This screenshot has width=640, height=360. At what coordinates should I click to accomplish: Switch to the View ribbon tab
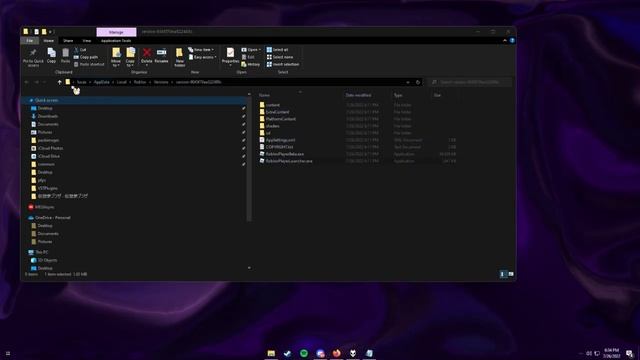(x=87, y=41)
